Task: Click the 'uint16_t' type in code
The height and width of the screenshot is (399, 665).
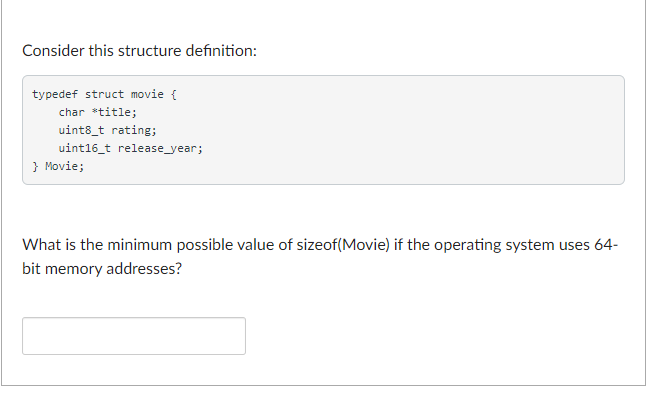Action: [85, 148]
